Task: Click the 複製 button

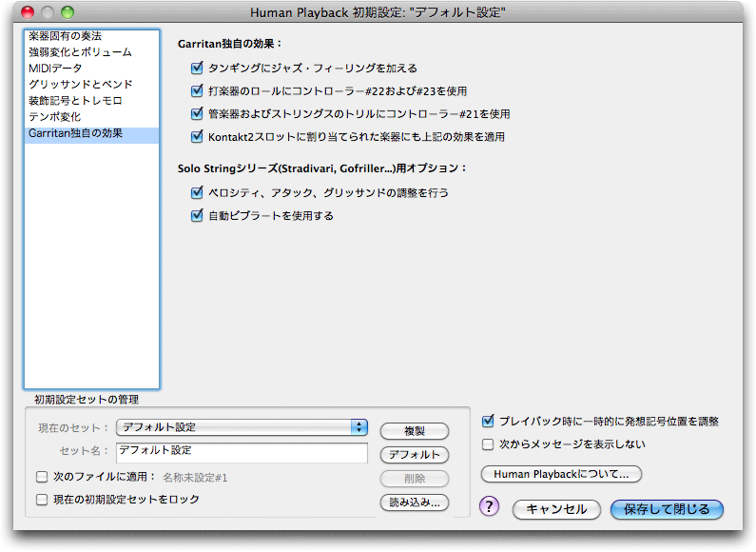Action: coord(415,431)
